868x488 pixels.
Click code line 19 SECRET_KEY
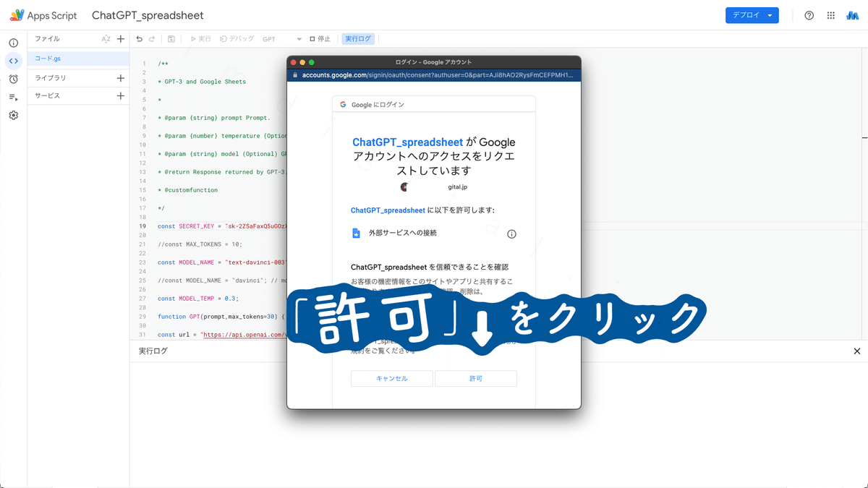click(222, 226)
